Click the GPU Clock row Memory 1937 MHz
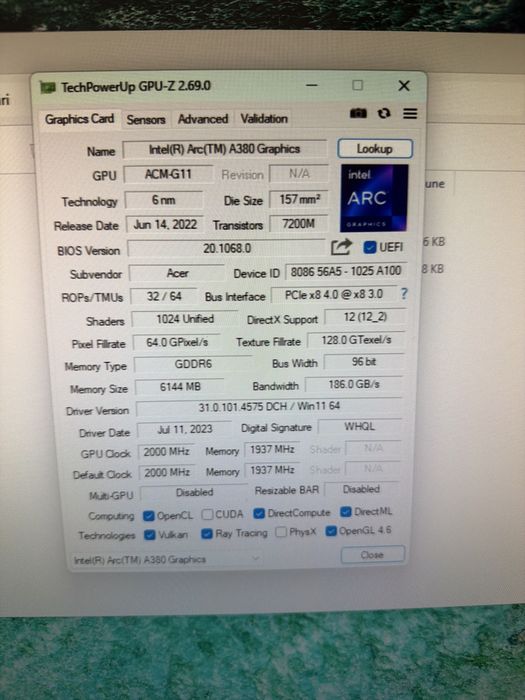Screen dimensions: 525x700 [272, 450]
